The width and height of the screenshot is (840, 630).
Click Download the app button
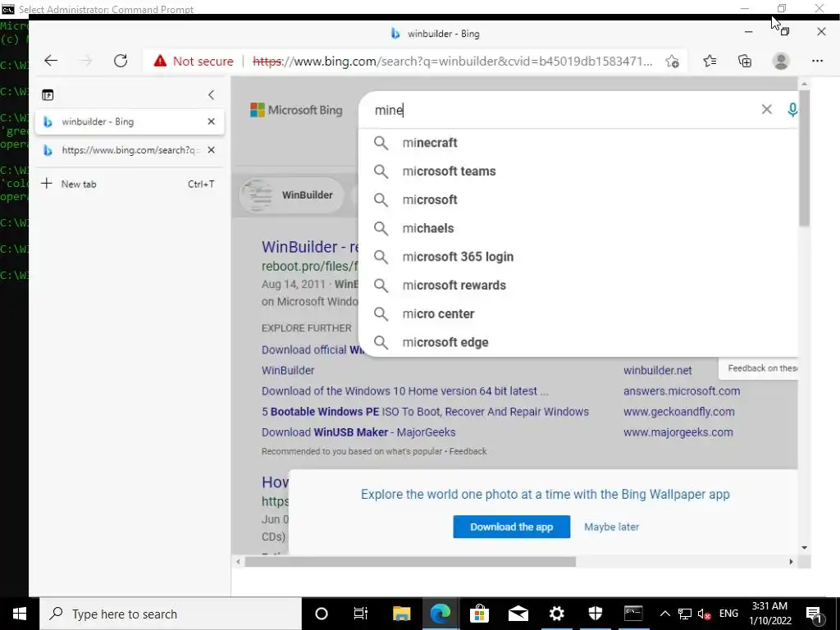tap(511, 527)
